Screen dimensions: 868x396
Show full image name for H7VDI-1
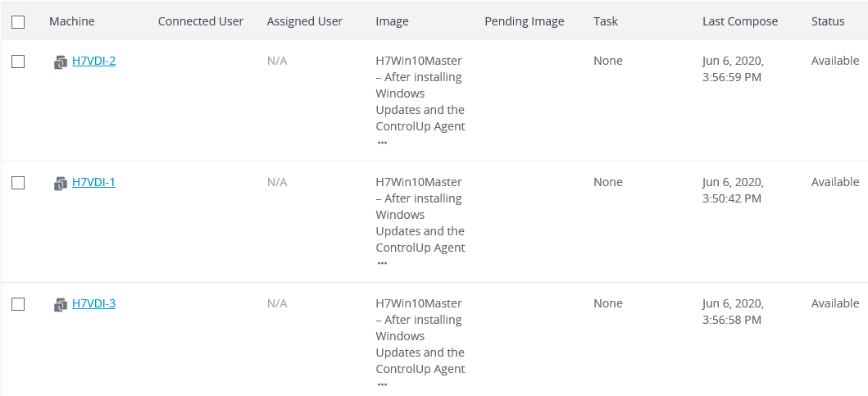tap(382, 264)
